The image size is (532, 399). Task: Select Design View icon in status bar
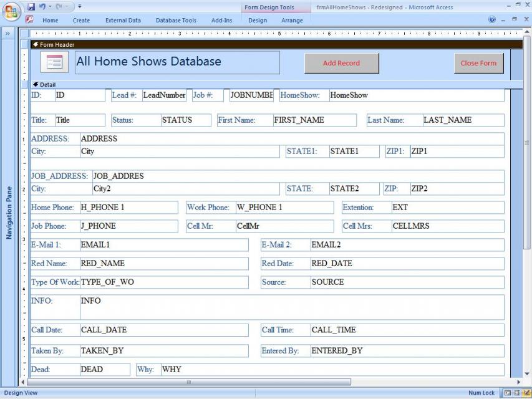click(526, 393)
